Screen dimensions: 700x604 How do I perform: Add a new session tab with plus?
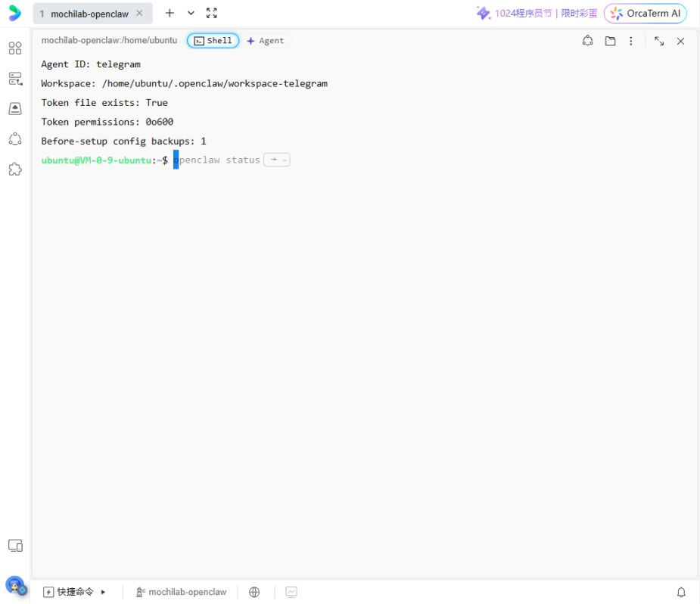170,14
